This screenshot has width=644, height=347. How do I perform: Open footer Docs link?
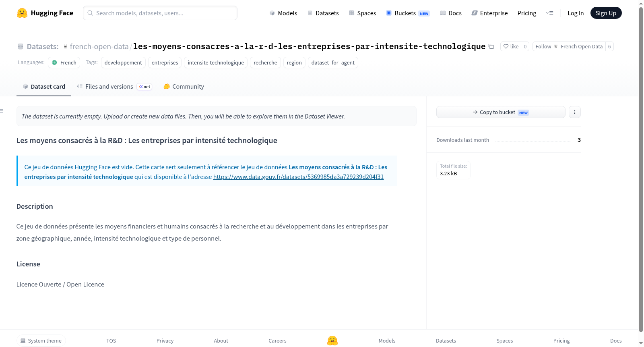pyautogui.click(x=616, y=341)
